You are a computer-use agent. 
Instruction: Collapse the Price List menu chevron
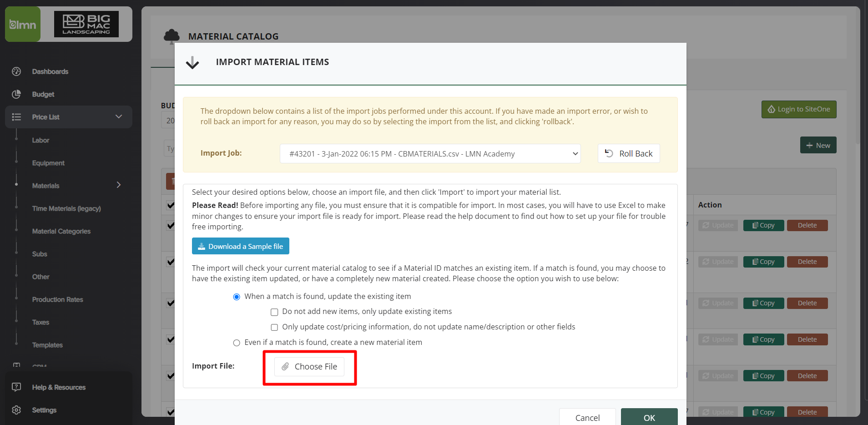tap(119, 117)
